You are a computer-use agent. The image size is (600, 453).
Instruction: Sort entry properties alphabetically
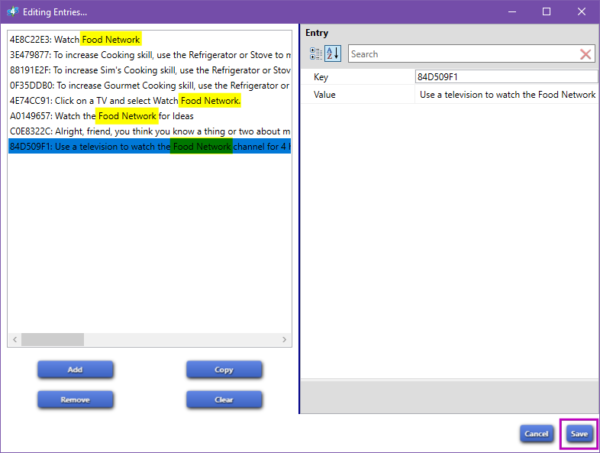coord(334,53)
